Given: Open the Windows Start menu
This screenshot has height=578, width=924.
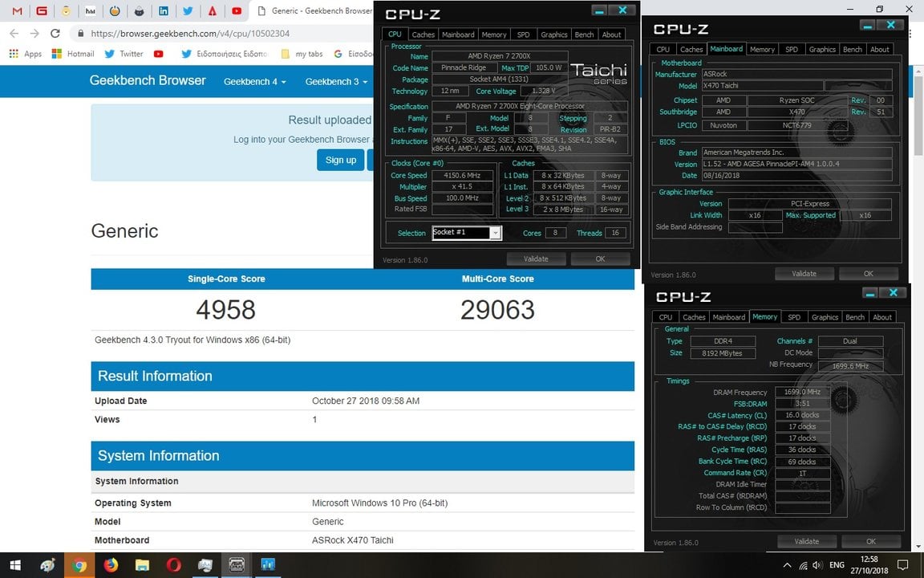Looking at the screenshot, I should click(16, 565).
